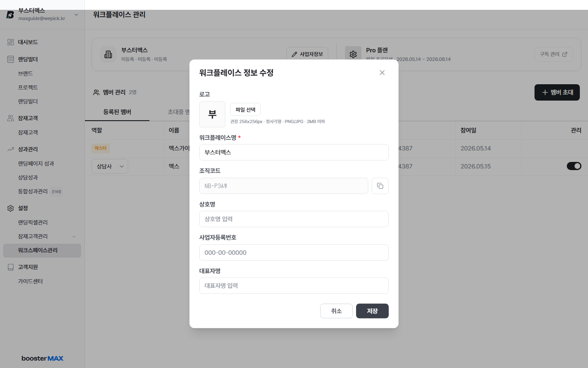Viewport: 588px width, 368px height.
Task: Select 워크스페이스관리 in sidebar
Action: click(42, 251)
